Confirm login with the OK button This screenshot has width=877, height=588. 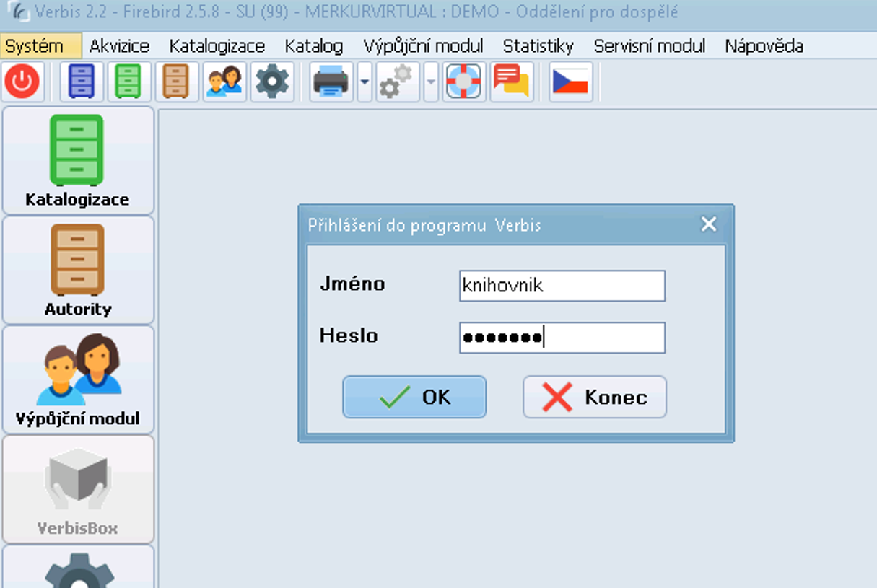(414, 397)
